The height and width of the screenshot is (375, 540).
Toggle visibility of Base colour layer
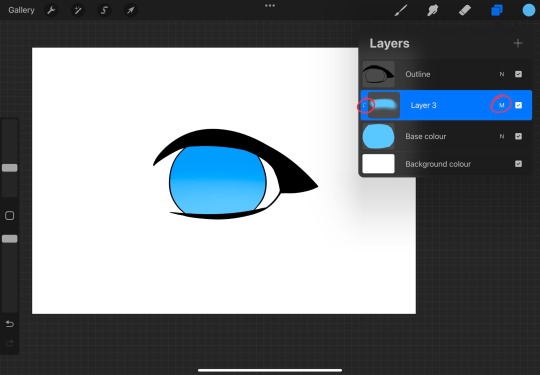tap(518, 136)
